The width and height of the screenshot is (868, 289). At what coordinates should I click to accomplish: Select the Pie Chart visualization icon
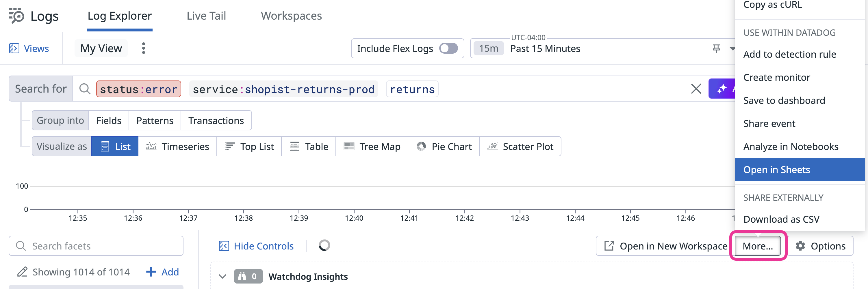(x=421, y=146)
